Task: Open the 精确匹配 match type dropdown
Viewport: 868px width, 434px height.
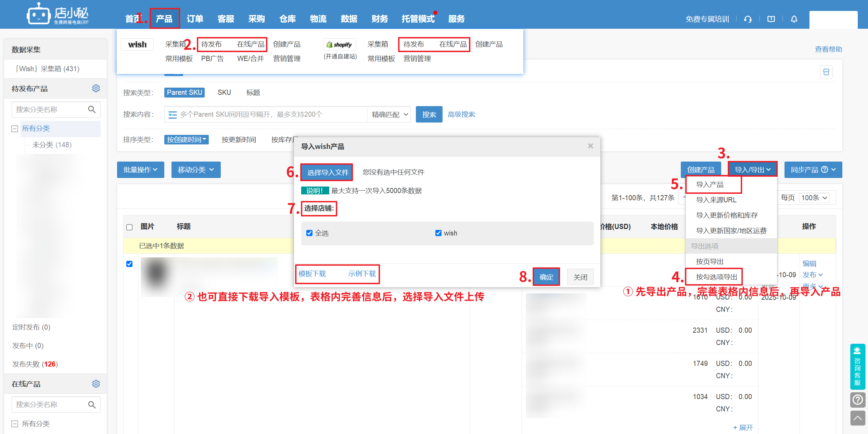Action: (390, 115)
